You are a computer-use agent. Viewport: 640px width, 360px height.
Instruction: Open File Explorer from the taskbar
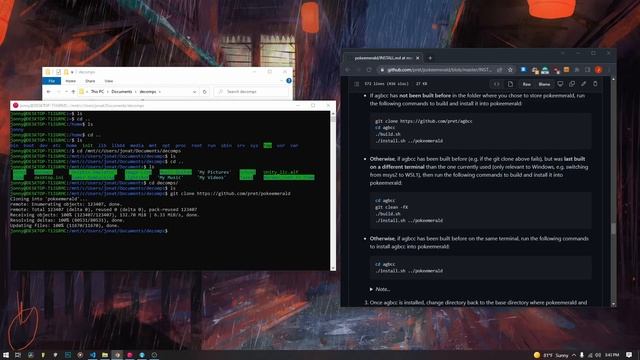coord(105,355)
